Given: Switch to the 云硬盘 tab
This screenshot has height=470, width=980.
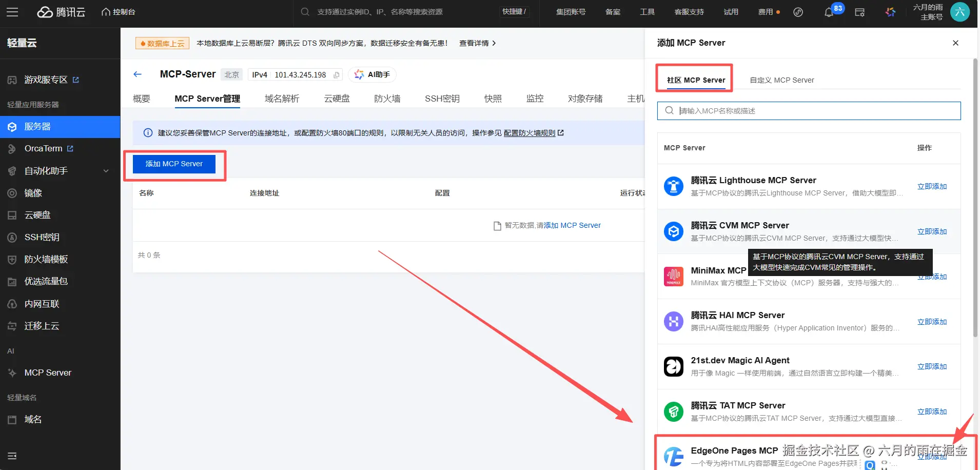Looking at the screenshot, I should (337, 99).
